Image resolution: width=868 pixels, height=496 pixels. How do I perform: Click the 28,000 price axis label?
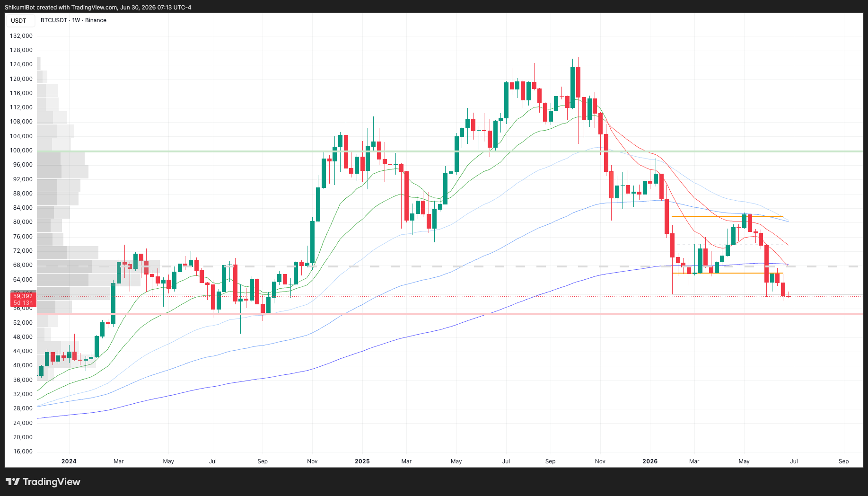click(x=23, y=408)
